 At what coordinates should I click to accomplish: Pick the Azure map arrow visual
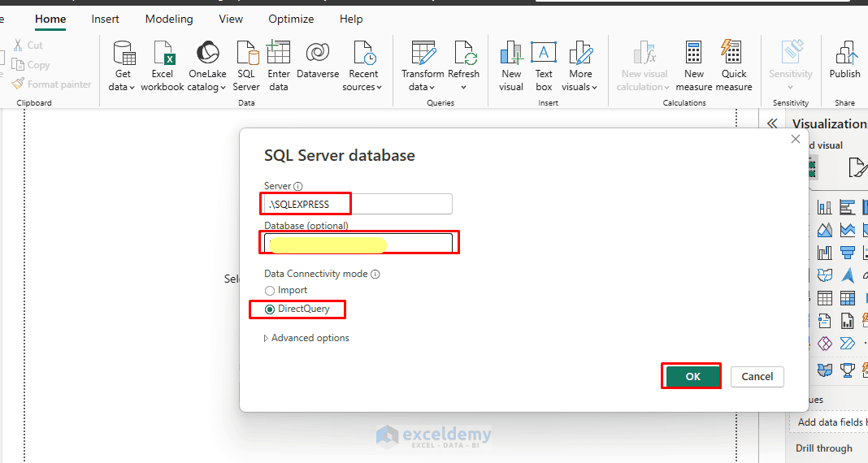pyautogui.click(x=847, y=275)
